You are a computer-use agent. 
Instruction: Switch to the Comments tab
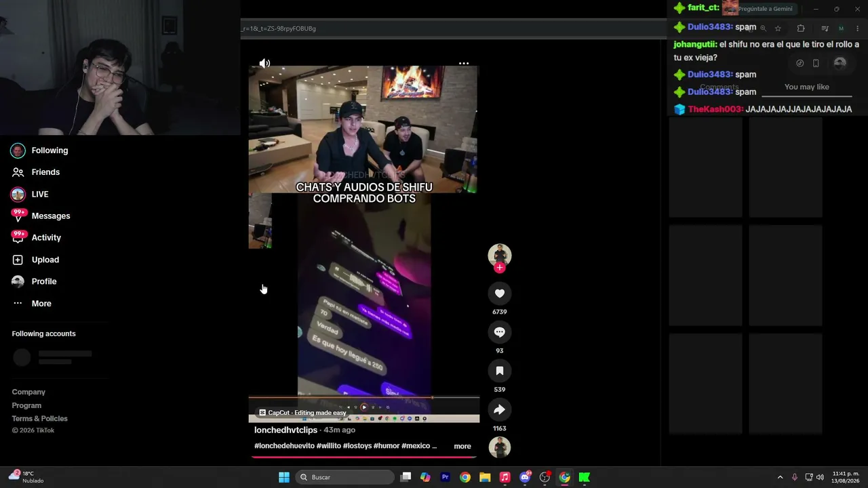719,87
